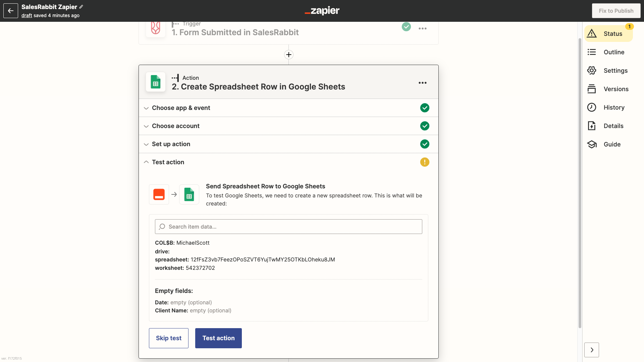The image size is (644, 362).
Task: Click the Status warning triangle icon
Action: point(592,34)
